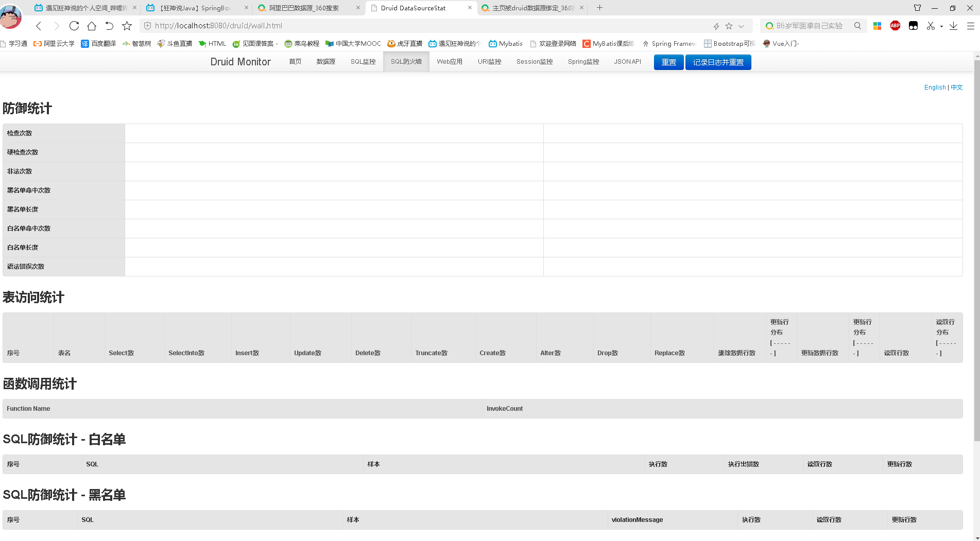Open the 数据源 page
Image resolution: width=980 pixels, height=541 pixels.
click(x=325, y=62)
